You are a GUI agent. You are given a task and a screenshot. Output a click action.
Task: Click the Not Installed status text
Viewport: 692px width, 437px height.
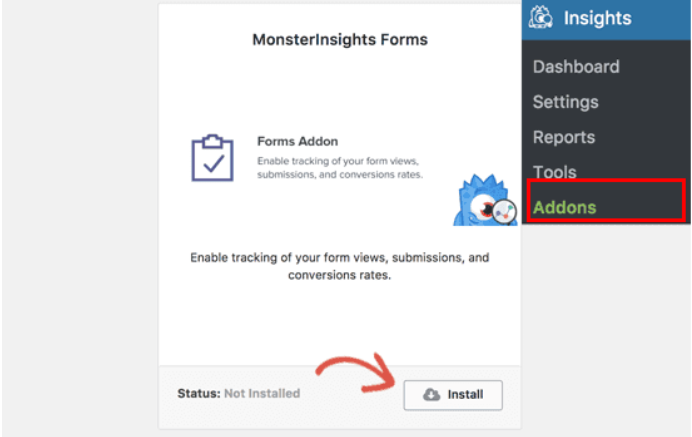click(x=262, y=393)
